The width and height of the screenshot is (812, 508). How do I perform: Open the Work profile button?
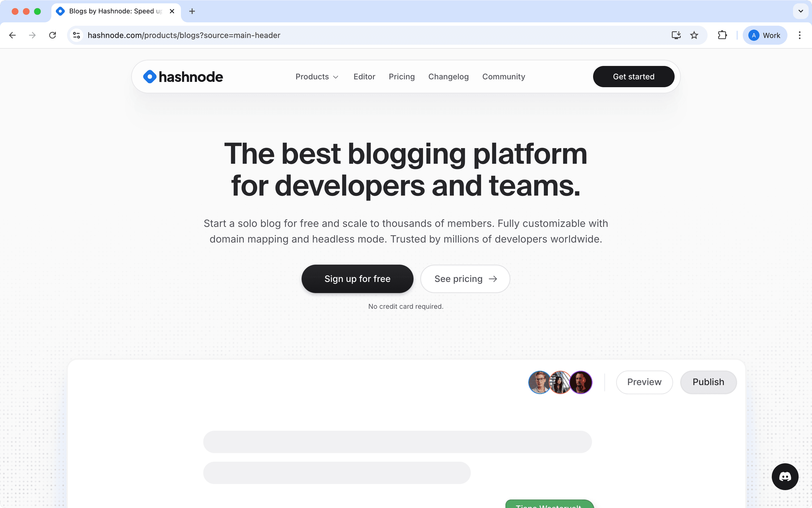coord(765,35)
